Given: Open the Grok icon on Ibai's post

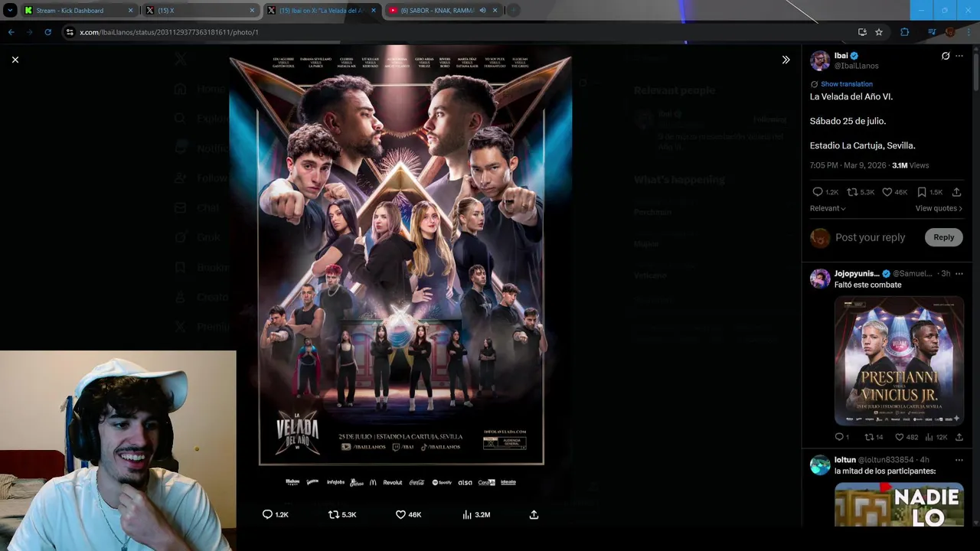Looking at the screenshot, I should pos(946,56).
